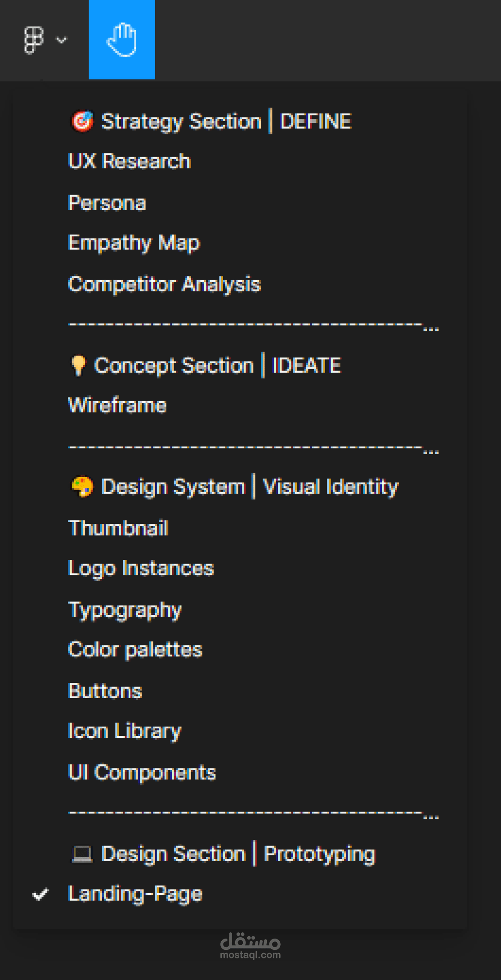This screenshot has height=980, width=501.
Task: Switch to the Logo Instances page
Action: pyautogui.click(x=141, y=568)
